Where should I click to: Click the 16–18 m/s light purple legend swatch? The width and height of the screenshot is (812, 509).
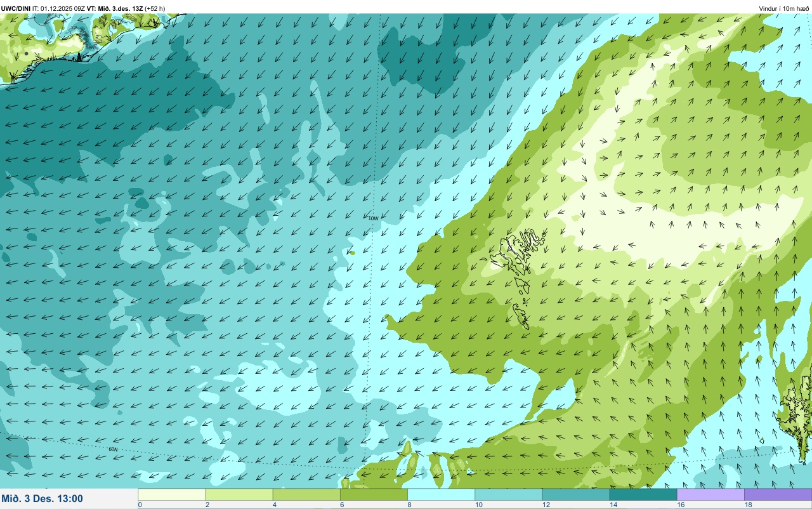[x=710, y=494]
